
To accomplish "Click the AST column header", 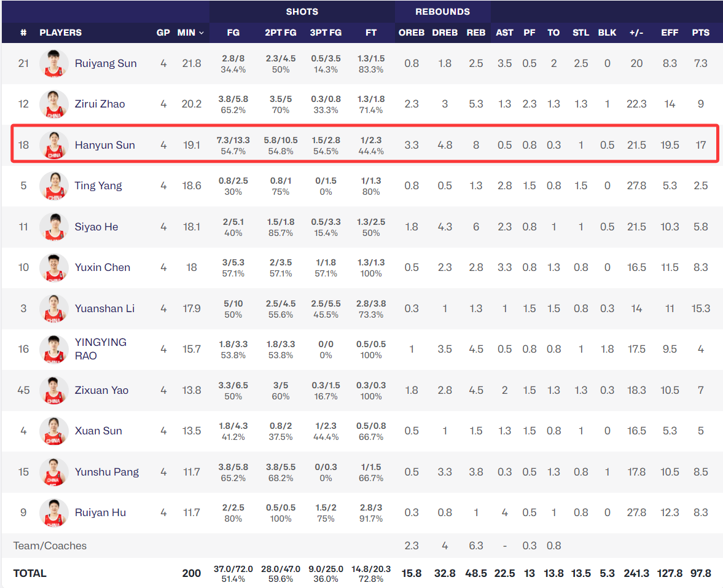I will (504, 33).
